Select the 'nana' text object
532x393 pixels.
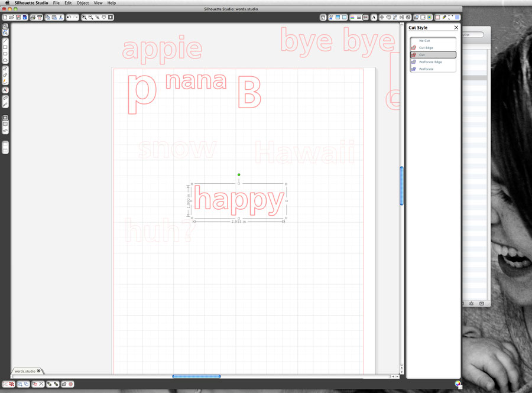[196, 81]
